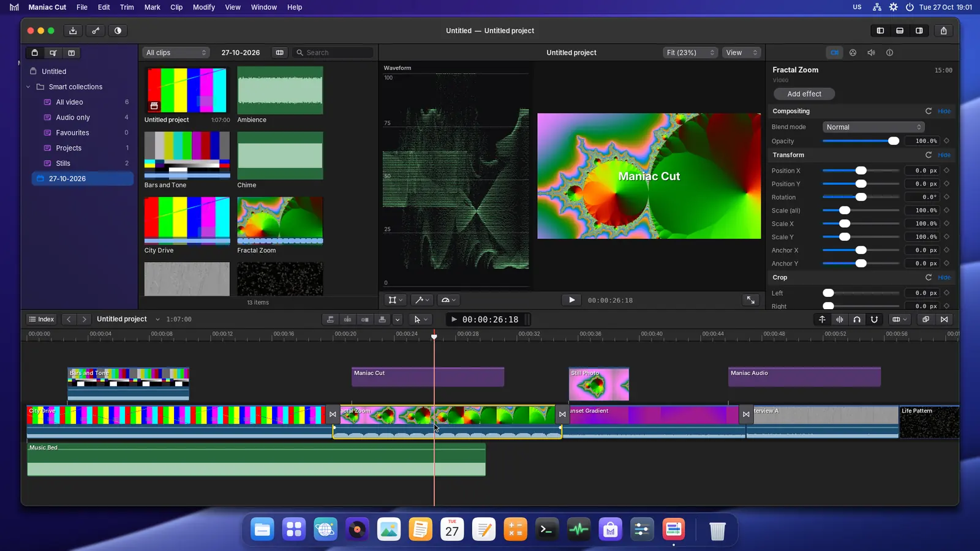This screenshot has width=980, height=551.
Task: Open the Modify menu
Action: coord(204,7)
